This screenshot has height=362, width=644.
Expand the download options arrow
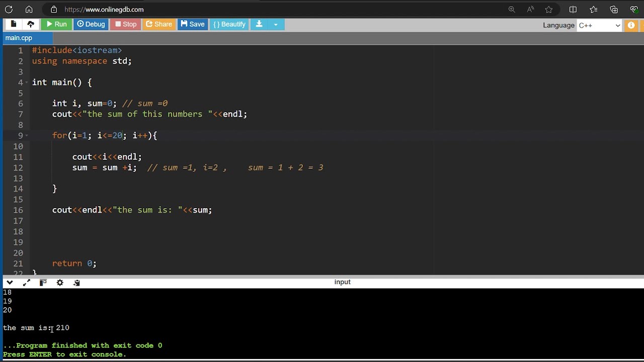click(x=276, y=24)
